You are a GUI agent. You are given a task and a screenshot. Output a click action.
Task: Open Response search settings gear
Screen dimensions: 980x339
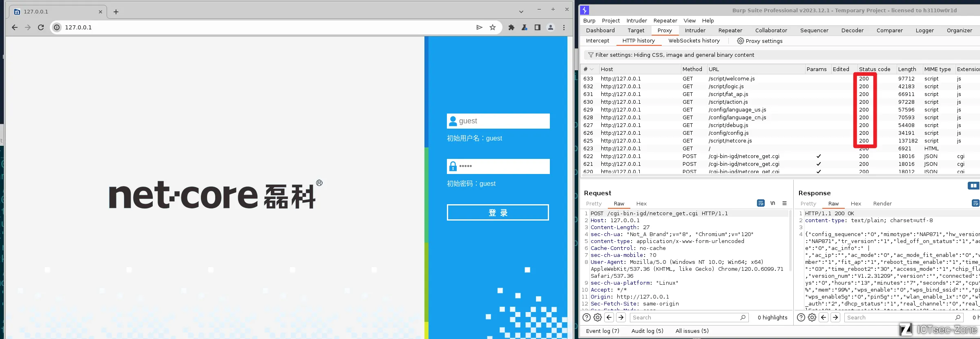coord(812,317)
